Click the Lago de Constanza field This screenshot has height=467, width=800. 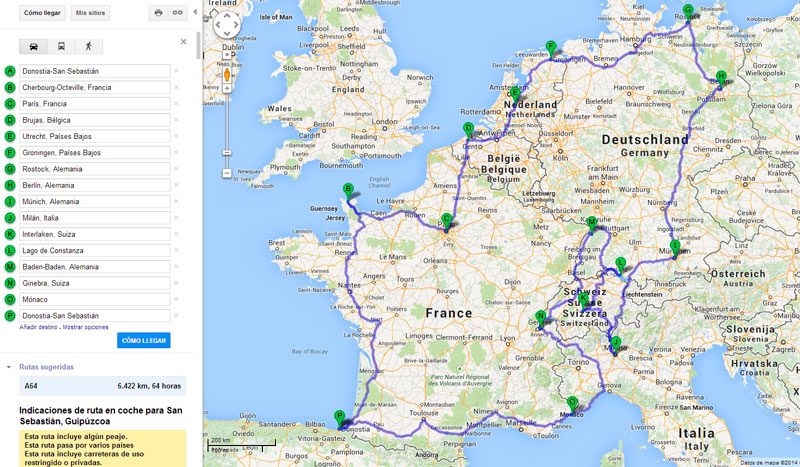(x=95, y=251)
